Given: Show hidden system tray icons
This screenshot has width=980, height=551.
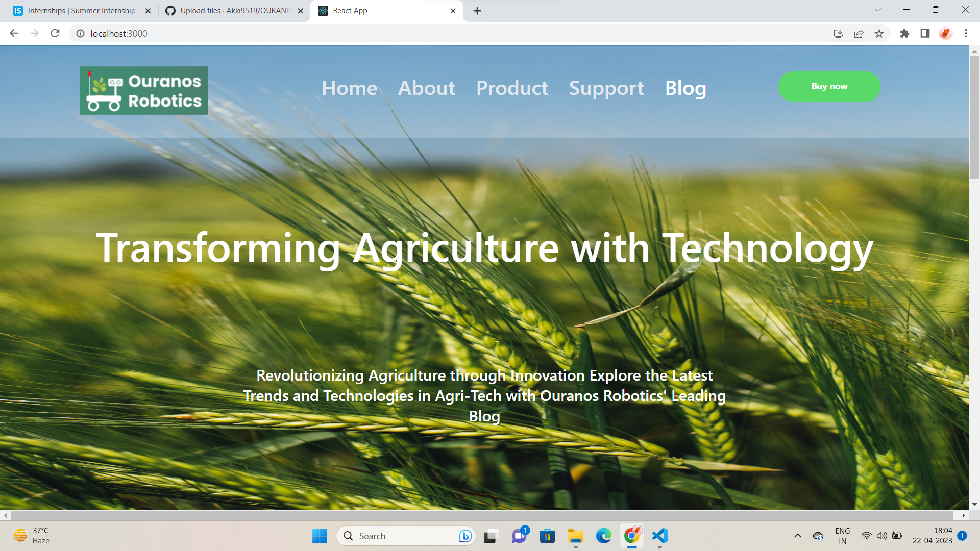Looking at the screenshot, I should coord(798,536).
